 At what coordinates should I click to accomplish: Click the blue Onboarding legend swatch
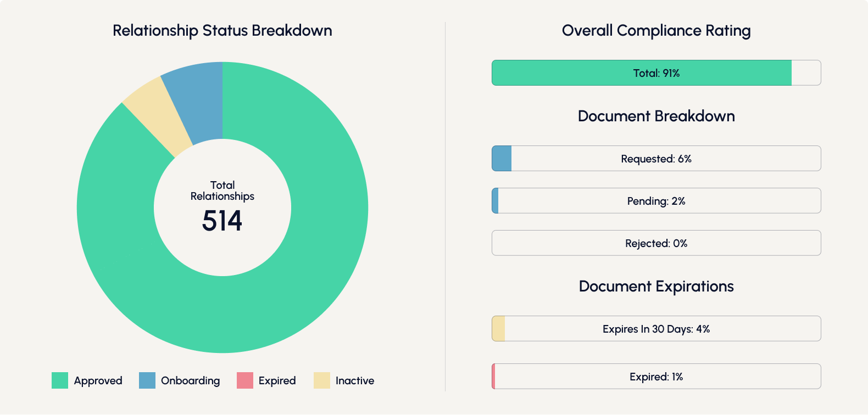147,380
